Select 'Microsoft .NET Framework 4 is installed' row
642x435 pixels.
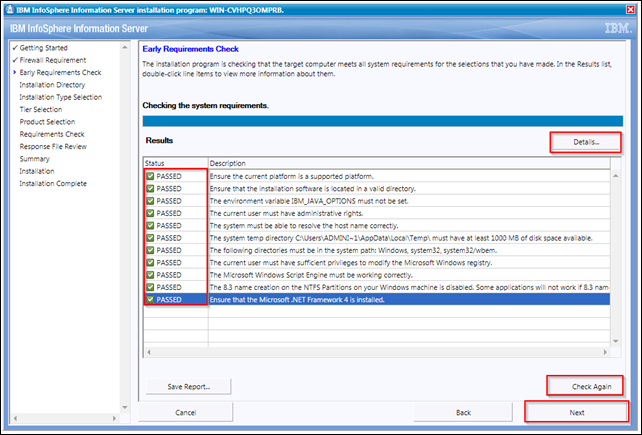point(377,299)
